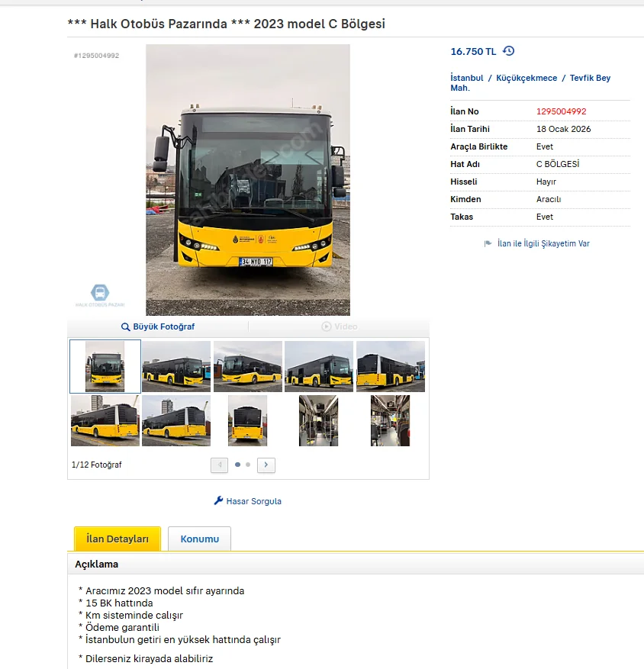Click İlan ile İlgili Şikayetim Var link
The height and width of the screenshot is (669, 644).
pyautogui.click(x=543, y=243)
